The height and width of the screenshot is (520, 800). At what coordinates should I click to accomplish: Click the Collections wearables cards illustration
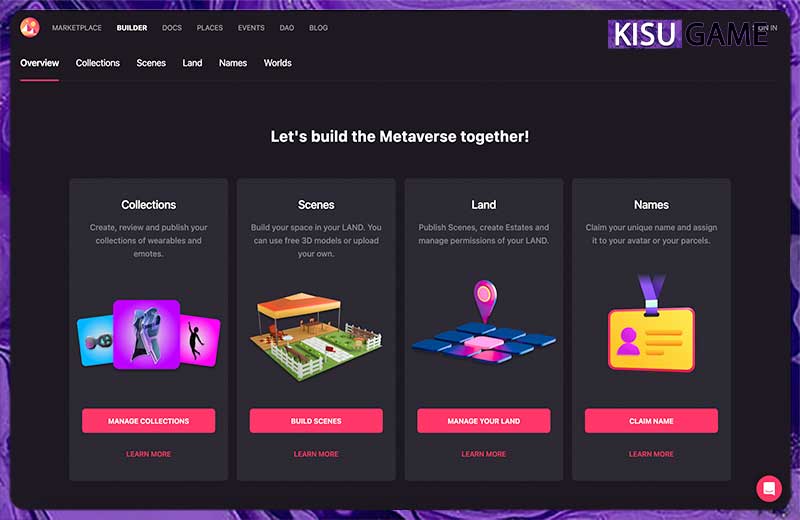(148, 335)
